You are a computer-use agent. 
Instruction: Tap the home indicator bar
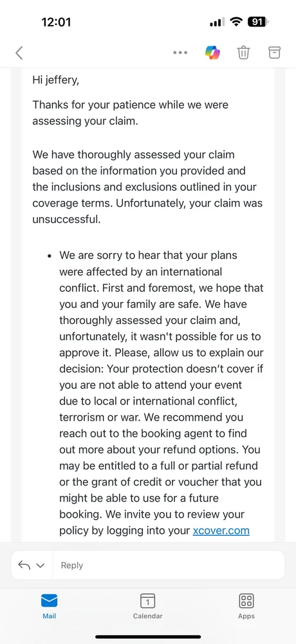(148, 637)
